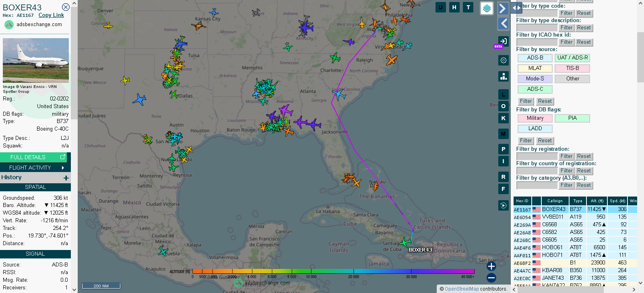This screenshot has width=644, height=293.
Task: Toggle the MLAT source filter
Action: click(x=535, y=68)
